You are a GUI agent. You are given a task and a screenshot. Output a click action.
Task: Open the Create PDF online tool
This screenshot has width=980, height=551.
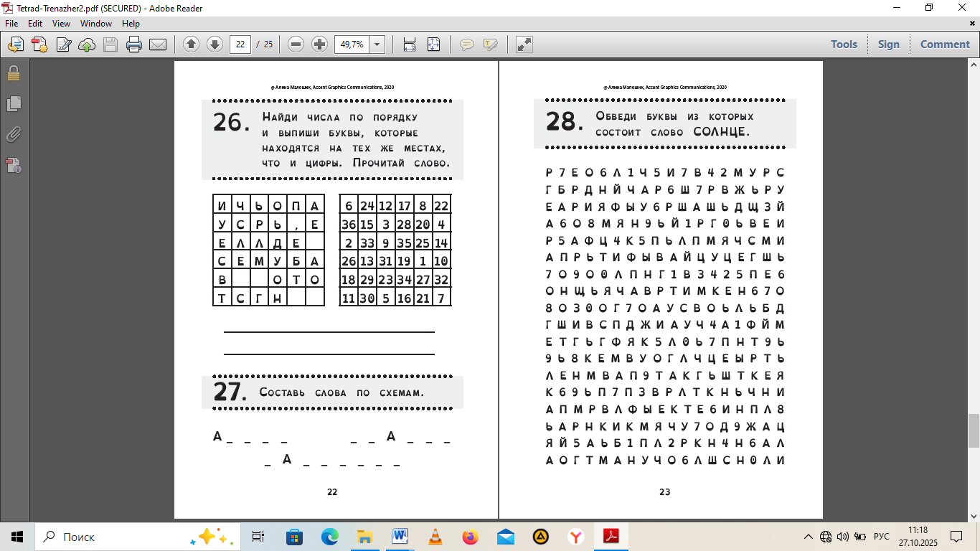pyautogui.click(x=39, y=44)
